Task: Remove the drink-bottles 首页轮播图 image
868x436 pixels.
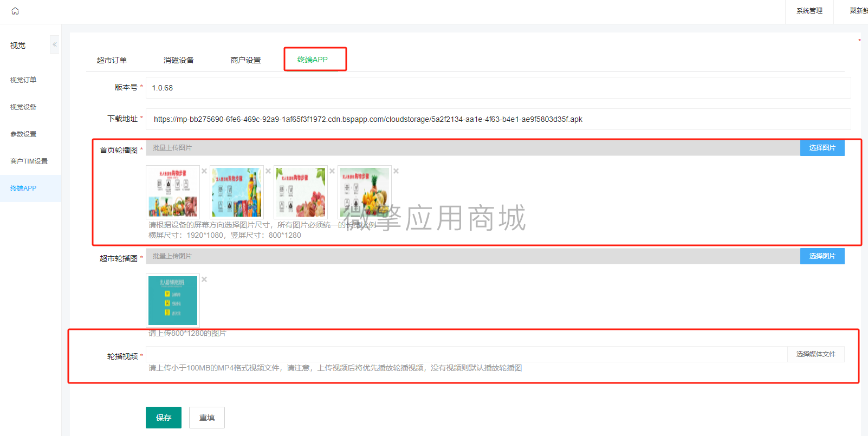Action: point(268,171)
